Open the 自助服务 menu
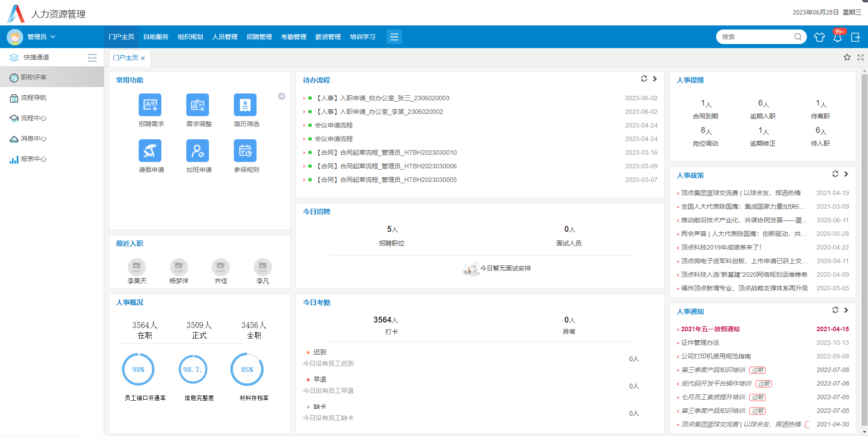This screenshot has width=868, height=436. coord(156,37)
